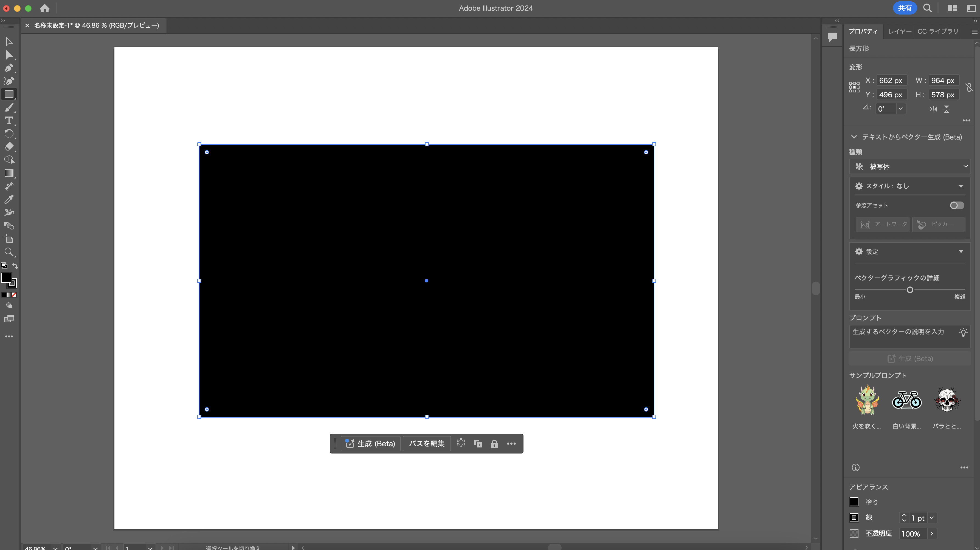
Task: Select the Gradient tool
Action: (x=9, y=173)
